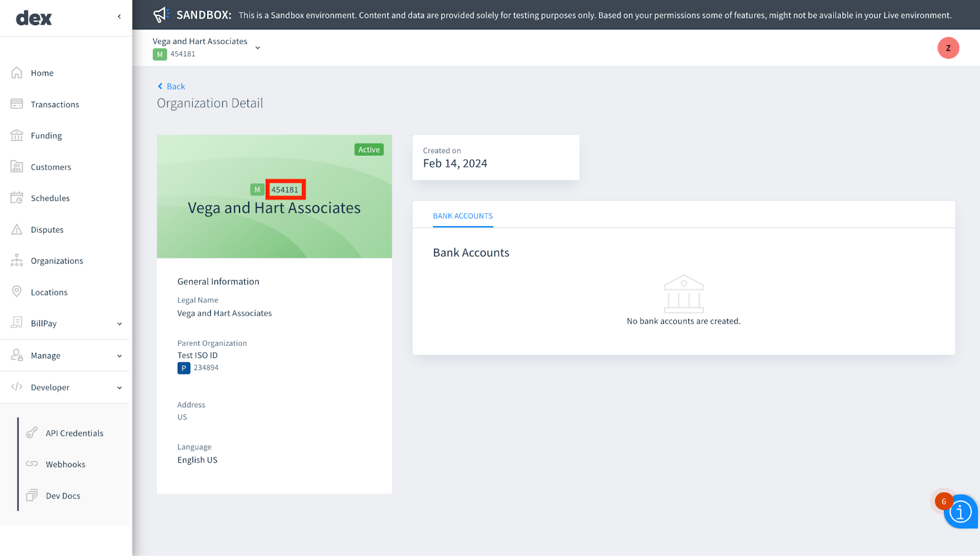Click the Back link above Organization Detail

(171, 86)
